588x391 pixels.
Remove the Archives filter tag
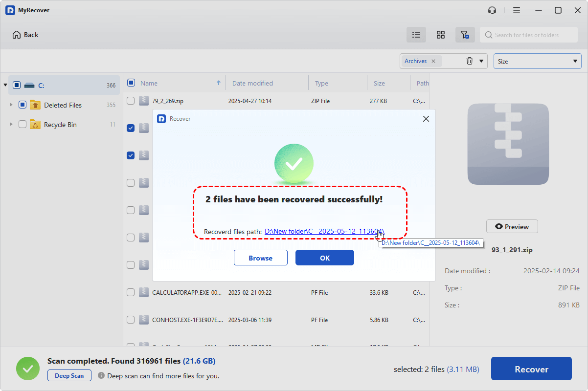(x=433, y=61)
